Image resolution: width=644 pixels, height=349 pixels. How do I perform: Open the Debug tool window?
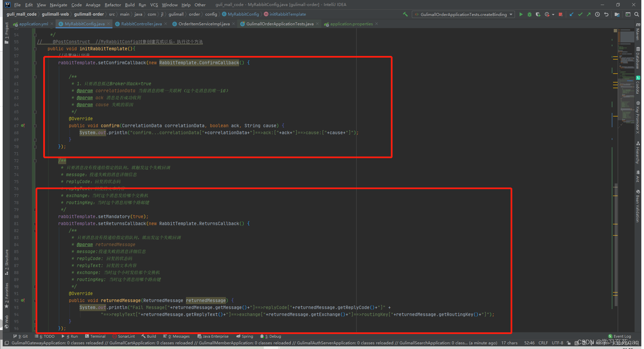(x=270, y=336)
